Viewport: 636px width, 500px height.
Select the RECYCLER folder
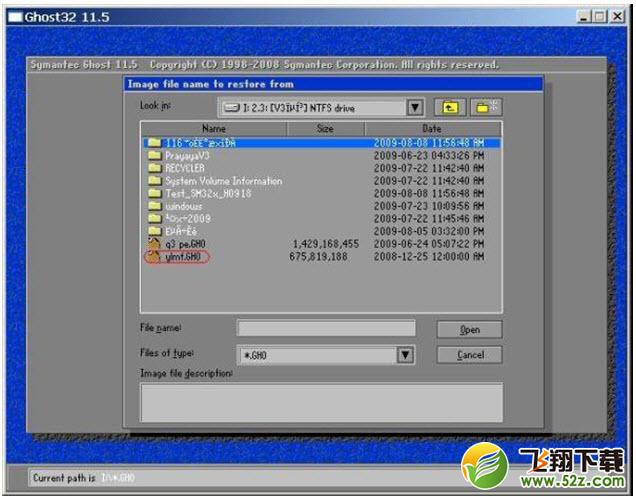point(185,168)
